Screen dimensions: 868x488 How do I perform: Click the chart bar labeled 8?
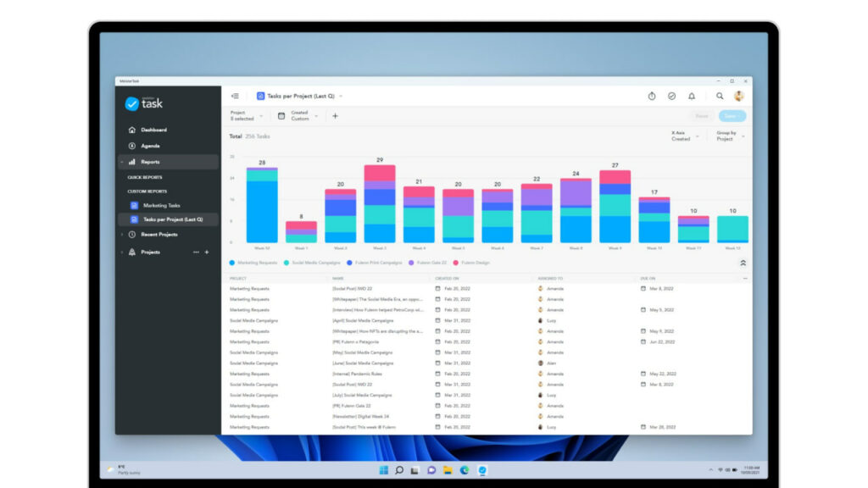tap(301, 232)
